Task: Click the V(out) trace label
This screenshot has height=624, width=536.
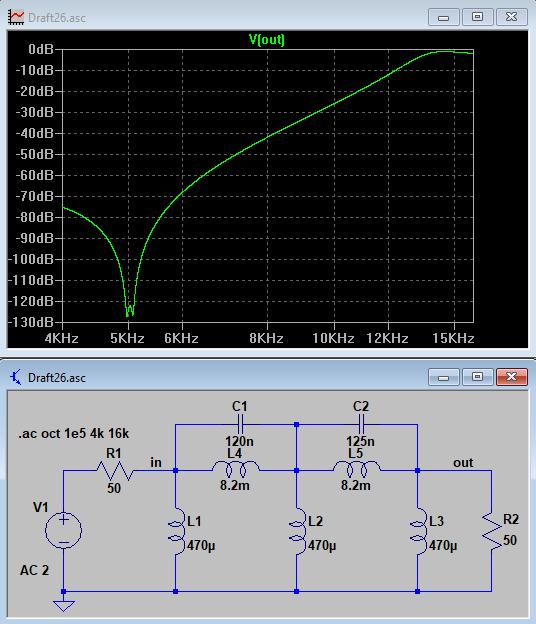Action: coord(267,39)
